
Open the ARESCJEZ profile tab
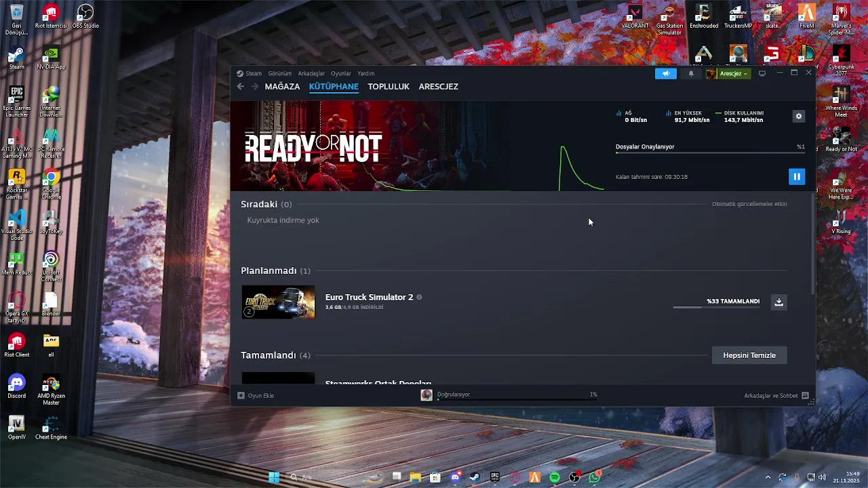coord(438,87)
